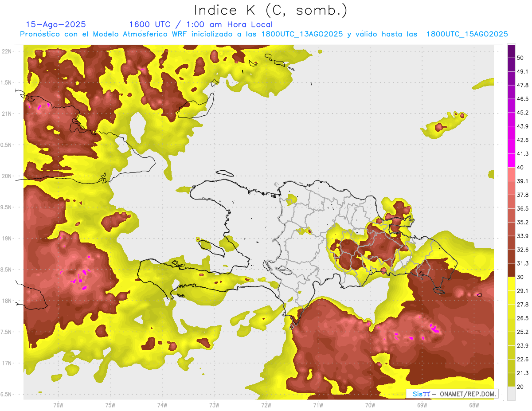Click the "43.9" color scale value

(x=523, y=126)
